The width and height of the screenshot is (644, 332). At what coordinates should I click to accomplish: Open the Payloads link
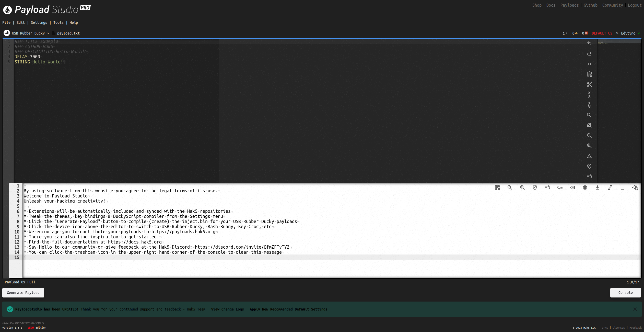pos(569,5)
